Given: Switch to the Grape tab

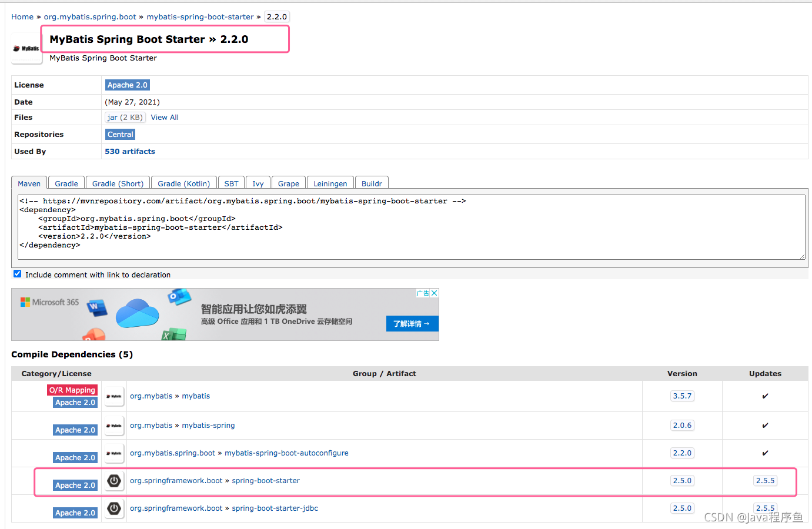Looking at the screenshot, I should 289,183.
